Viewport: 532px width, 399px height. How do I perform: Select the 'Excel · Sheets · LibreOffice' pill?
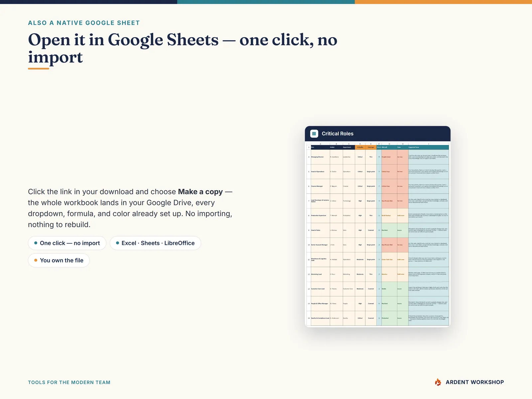[x=155, y=243]
